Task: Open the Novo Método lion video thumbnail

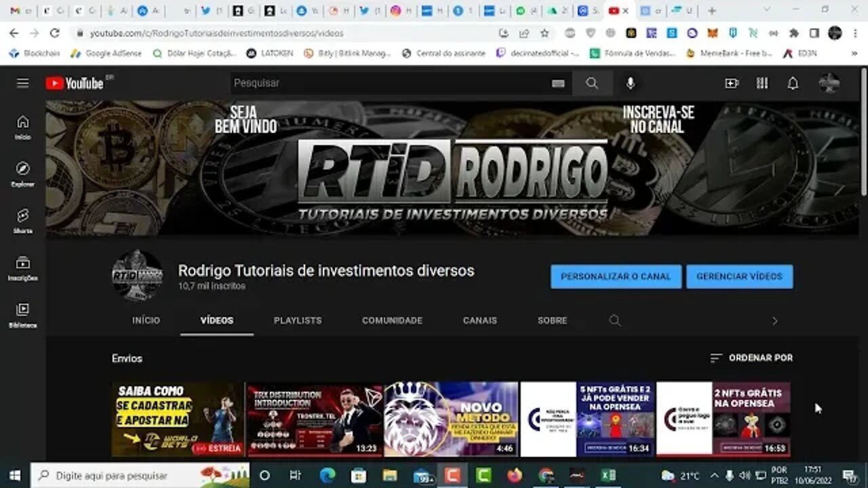Action: click(x=451, y=420)
